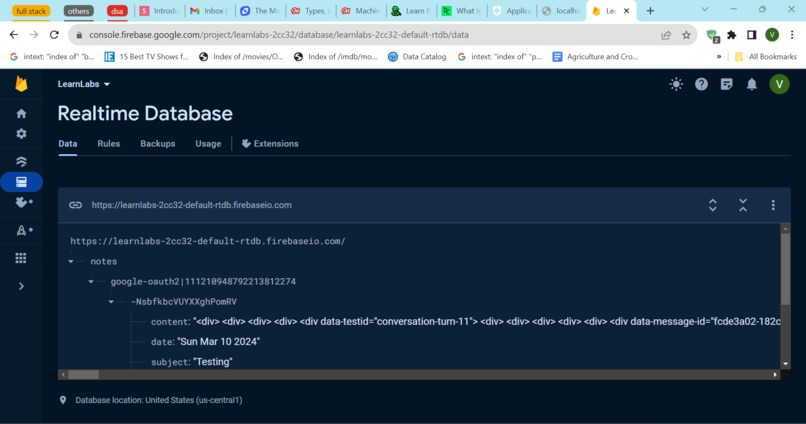The height and width of the screenshot is (424, 806).
Task: Open Chrome three-dot menu
Action: [x=792, y=35]
